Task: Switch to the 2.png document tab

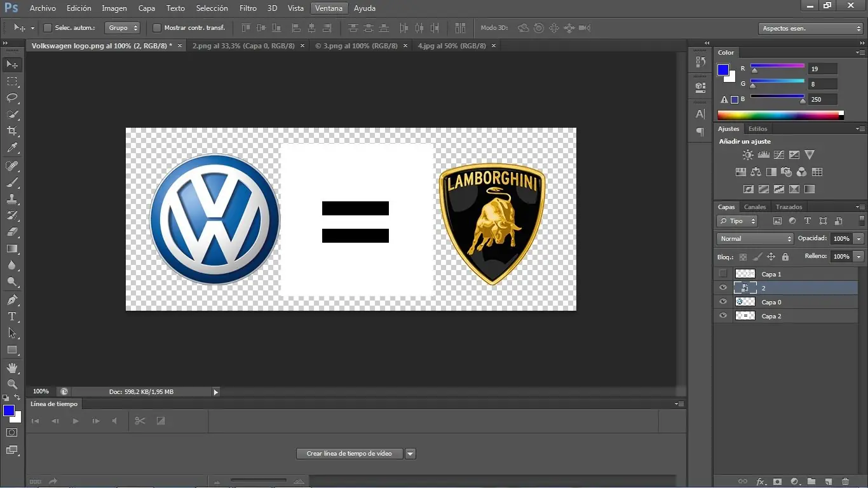Action: (244, 46)
